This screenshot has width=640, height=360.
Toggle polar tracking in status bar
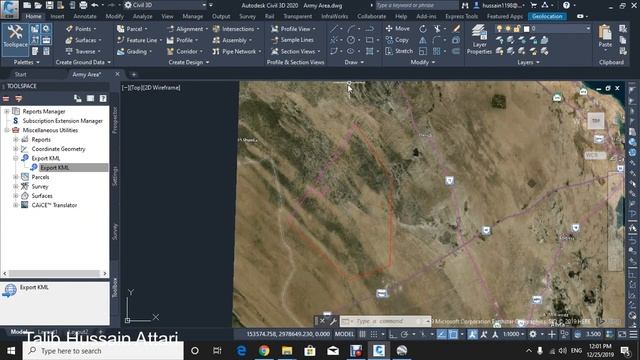tap(404, 334)
